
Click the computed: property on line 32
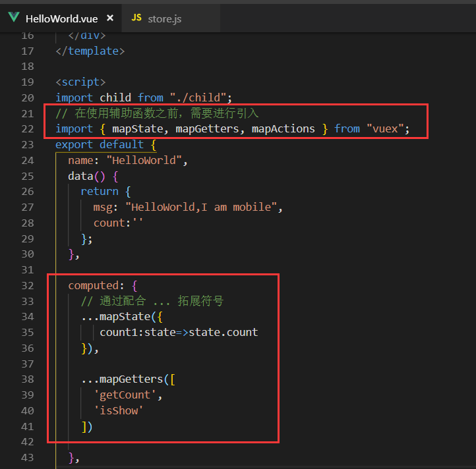click(96, 285)
